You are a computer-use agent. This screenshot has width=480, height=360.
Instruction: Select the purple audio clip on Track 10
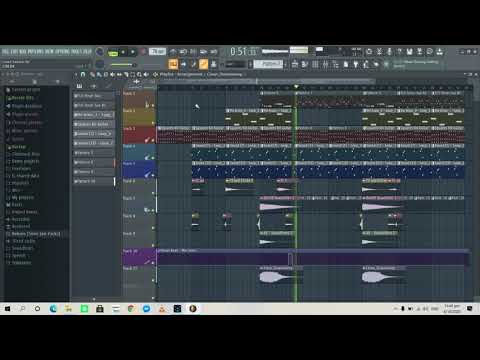[x=313, y=257]
